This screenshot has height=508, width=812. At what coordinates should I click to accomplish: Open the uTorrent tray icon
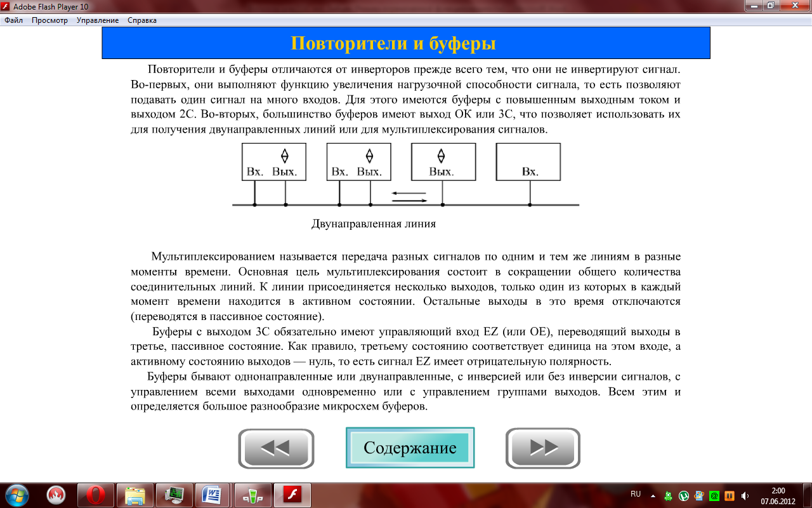[x=684, y=496]
